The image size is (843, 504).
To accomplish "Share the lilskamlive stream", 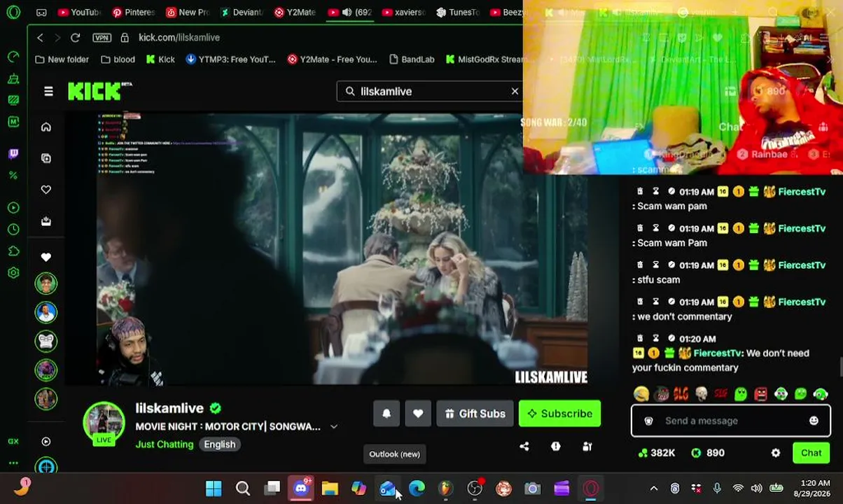I will [524, 447].
